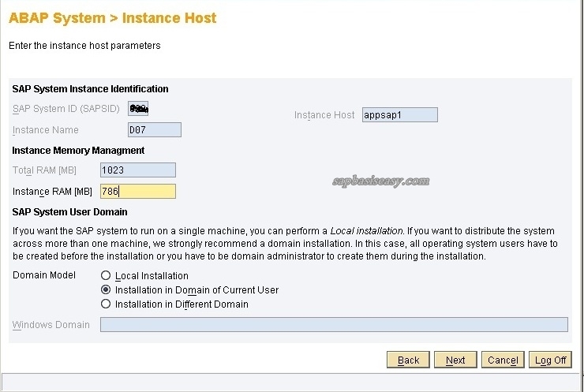Click the Log Off button

click(x=550, y=360)
